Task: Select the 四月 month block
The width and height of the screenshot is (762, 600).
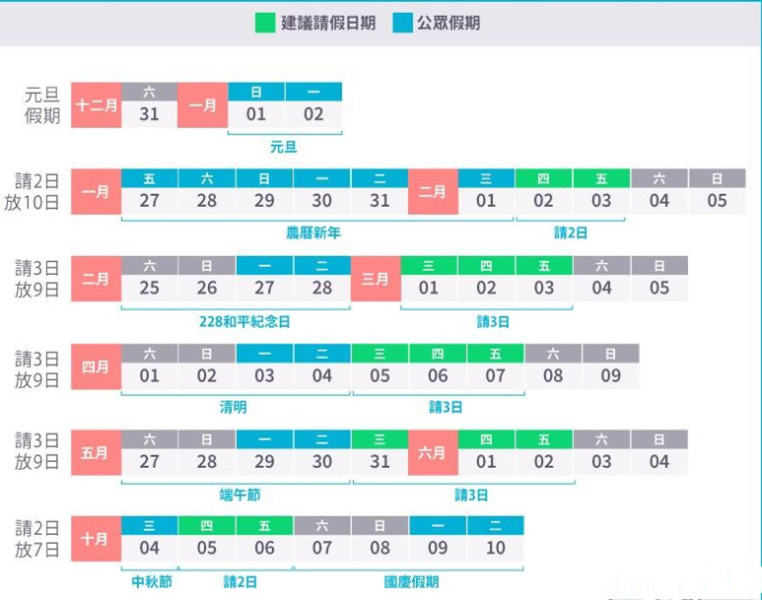Action: tap(95, 366)
